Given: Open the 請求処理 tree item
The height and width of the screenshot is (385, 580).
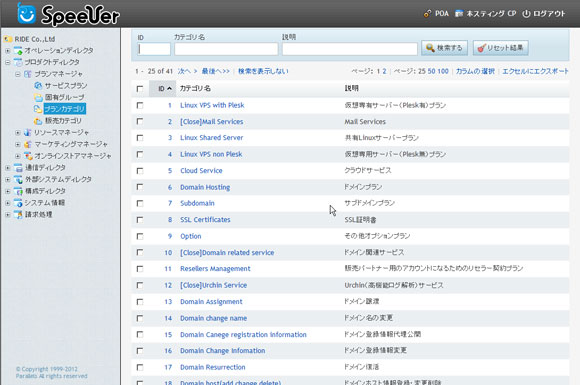Looking at the screenshot, I should point(39,215).
